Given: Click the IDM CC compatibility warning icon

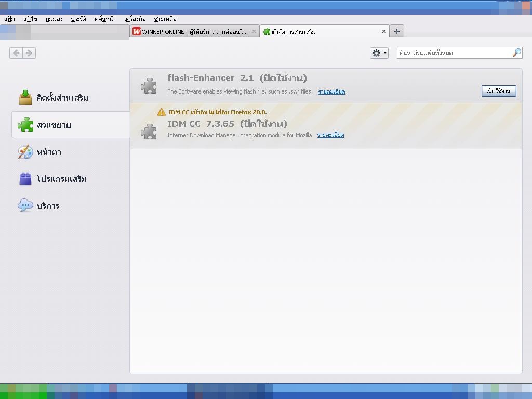Looking at the screenshot, I should coord(162,112).
